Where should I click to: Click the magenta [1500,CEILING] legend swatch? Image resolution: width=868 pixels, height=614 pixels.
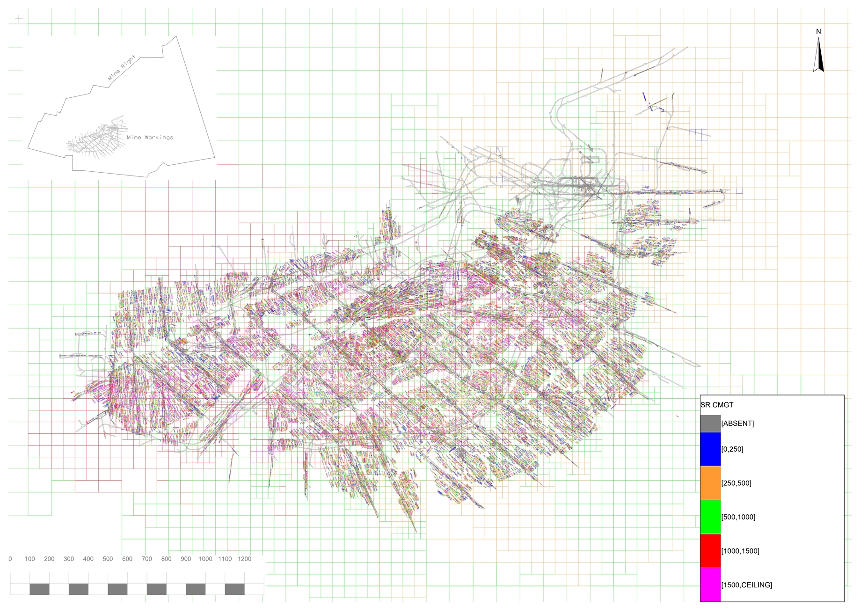(x=710, y=585)
